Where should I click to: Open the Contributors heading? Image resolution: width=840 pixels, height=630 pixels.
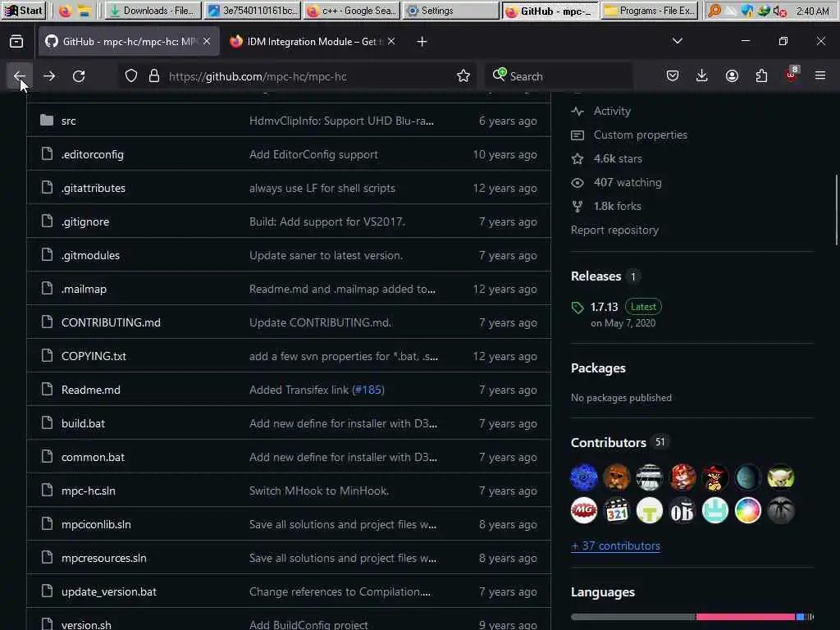[608, 442]
